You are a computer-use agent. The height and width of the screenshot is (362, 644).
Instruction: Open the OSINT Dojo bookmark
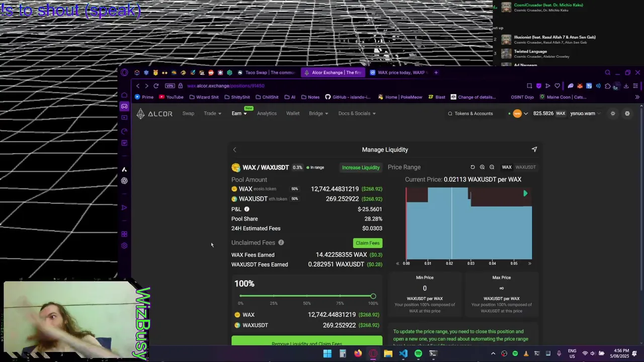point(522,97)
